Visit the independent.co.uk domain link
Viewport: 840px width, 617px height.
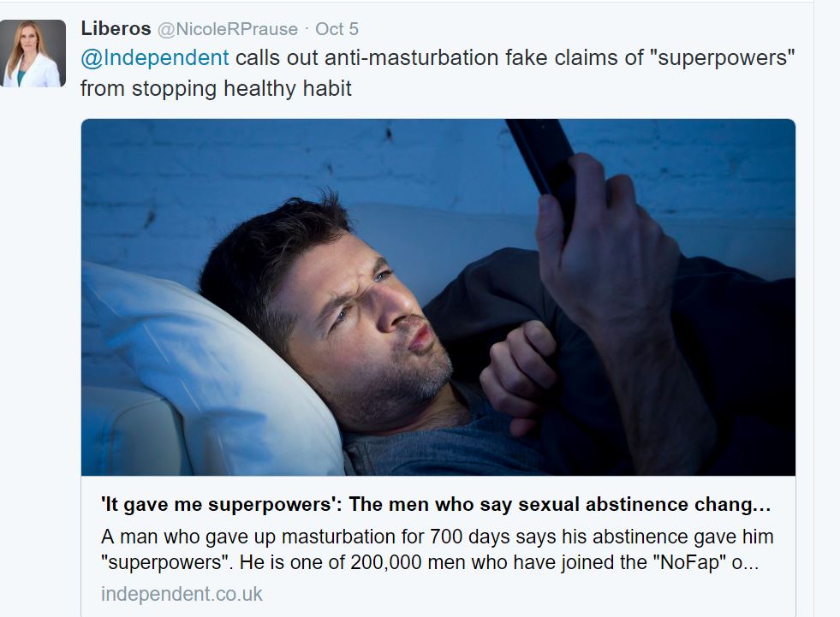click(x=182, y=594)
